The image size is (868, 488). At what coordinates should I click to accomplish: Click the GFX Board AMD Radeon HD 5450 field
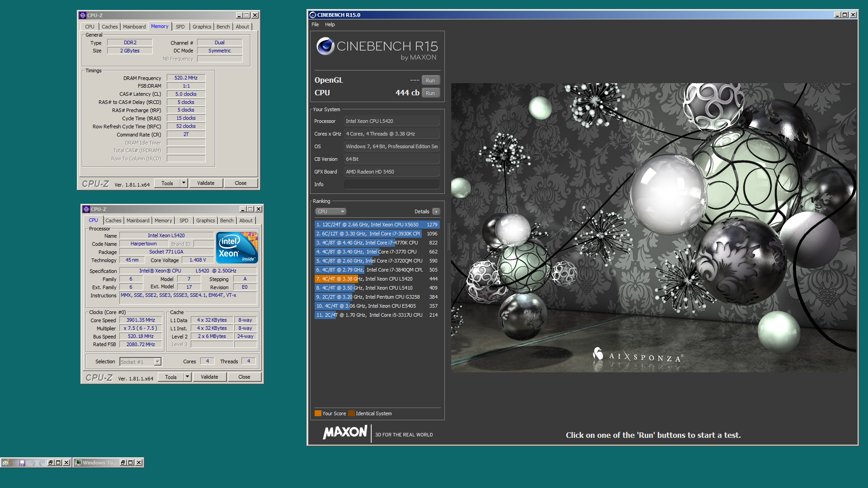pyautogui.click(x=392, y=172)
